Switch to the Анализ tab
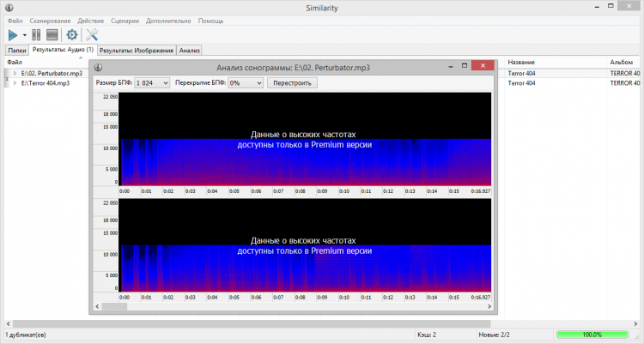The height and width of the screenshot is (344, 644). point(190,51)
